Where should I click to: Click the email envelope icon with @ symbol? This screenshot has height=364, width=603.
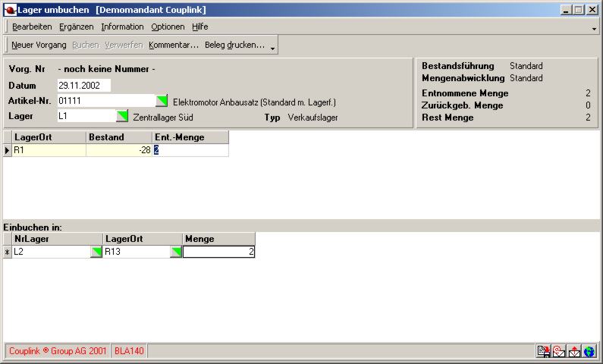[558, 351]
